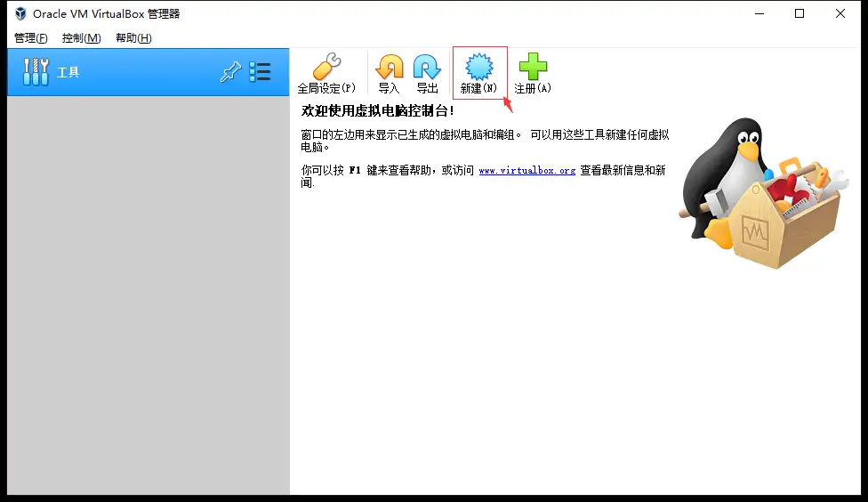This screenshot has height=502, width=868.
Task: Select the 工具 entry in the left panel
Action: [68, 72]
